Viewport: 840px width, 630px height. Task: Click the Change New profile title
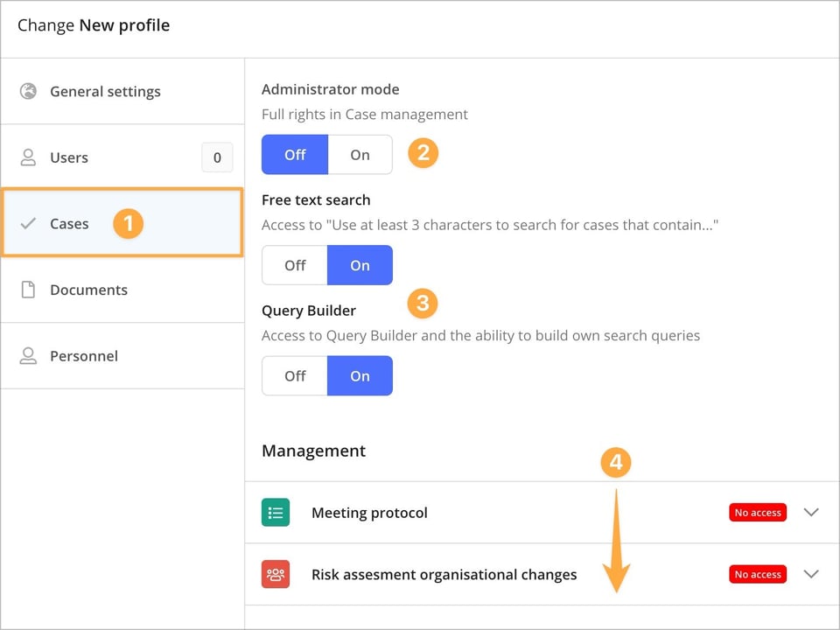94,25
